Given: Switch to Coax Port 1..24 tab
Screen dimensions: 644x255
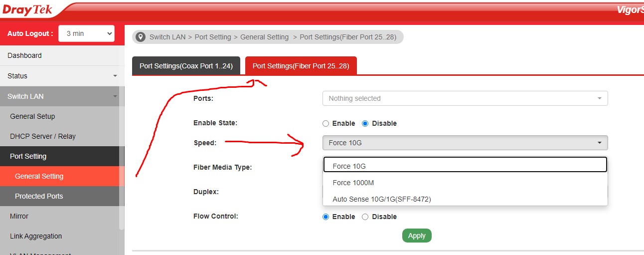Looking at the screenshot, I should [186, 66].
